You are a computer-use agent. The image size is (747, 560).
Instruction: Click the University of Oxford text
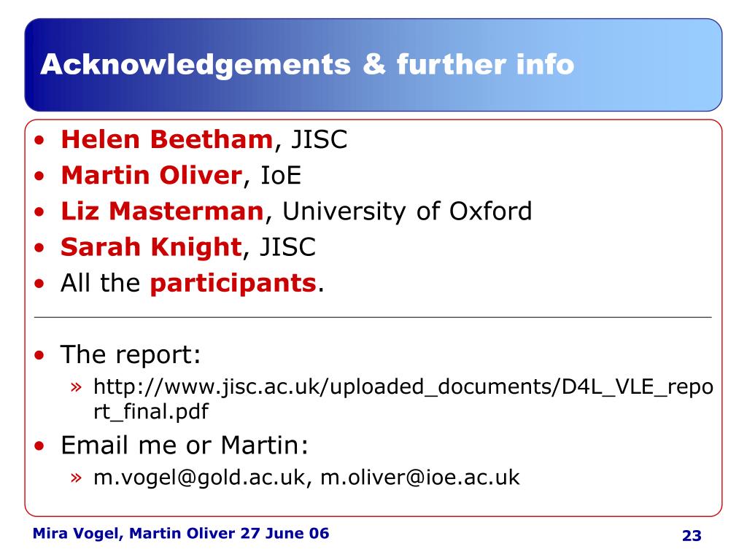click(x=407, y=211)
